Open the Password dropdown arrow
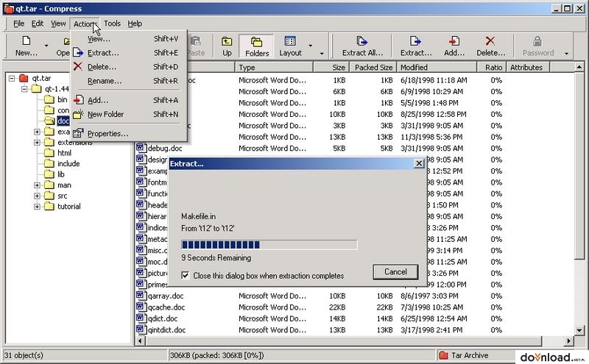This screenshot has height=364, width=589. [566, 54]
